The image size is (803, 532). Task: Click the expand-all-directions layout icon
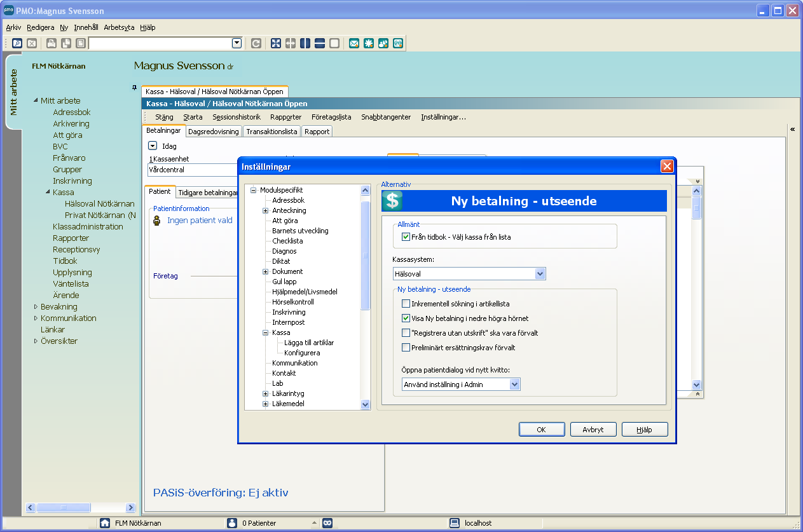pos(276,43)
